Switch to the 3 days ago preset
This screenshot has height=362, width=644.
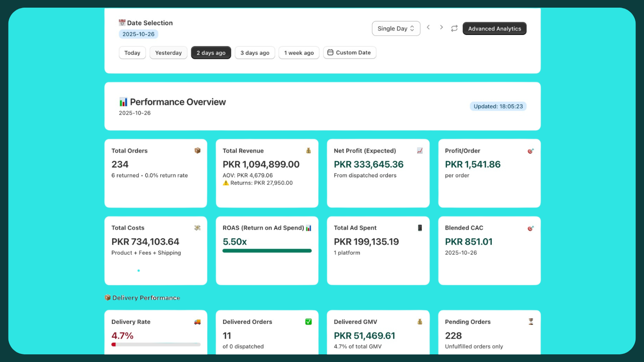tap(254, 53)
